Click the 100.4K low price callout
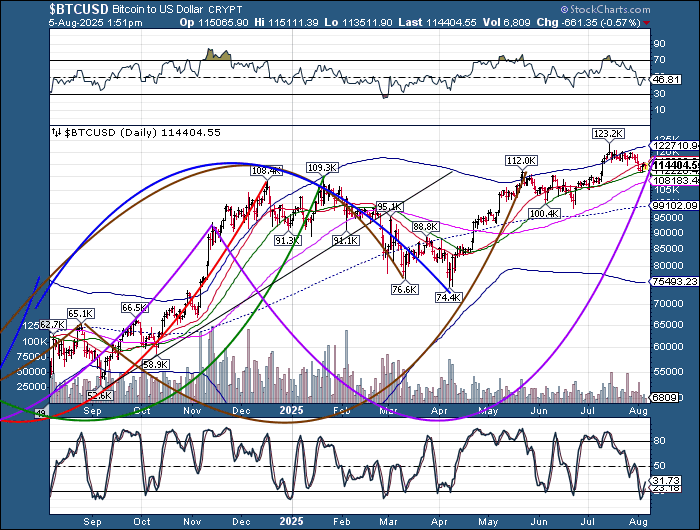The image size is (700, 530). click(x=544, y=214)
